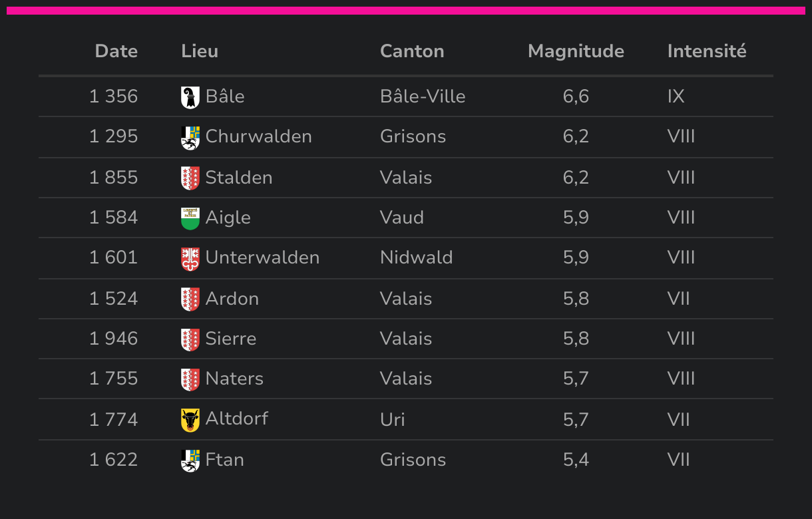This screenshot has width=812, height=519.
Task: Select the Intensité column header
Action: pyautogui.click(x=707, y=51)
